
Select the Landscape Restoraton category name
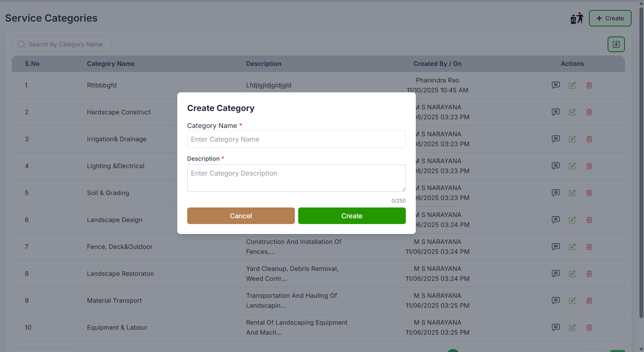pyautogui.click(x=121, y=274)
